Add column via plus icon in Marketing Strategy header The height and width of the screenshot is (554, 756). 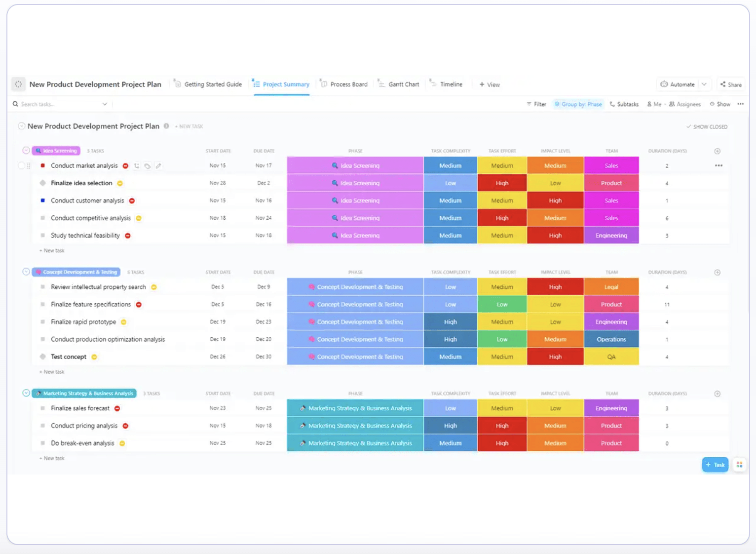click(718, 394)
